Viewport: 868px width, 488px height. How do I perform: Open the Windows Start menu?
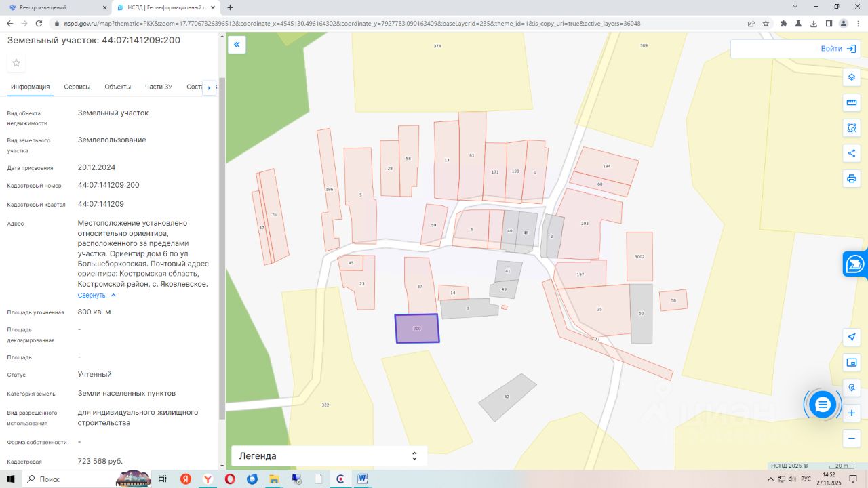click(9, 479)
